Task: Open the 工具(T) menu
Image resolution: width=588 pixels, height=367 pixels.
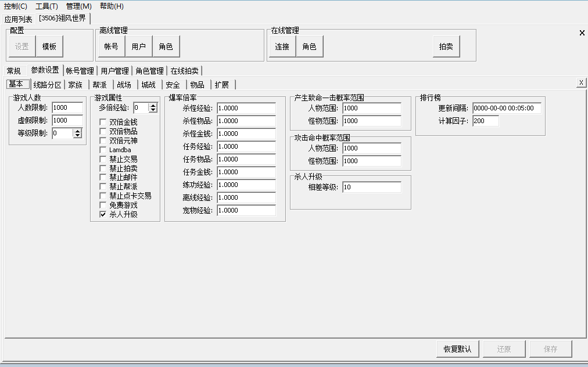Action: (46, 6)
